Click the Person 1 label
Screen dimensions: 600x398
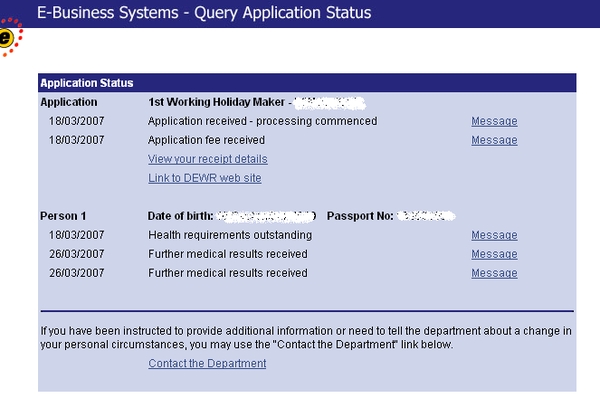(63, 216)
